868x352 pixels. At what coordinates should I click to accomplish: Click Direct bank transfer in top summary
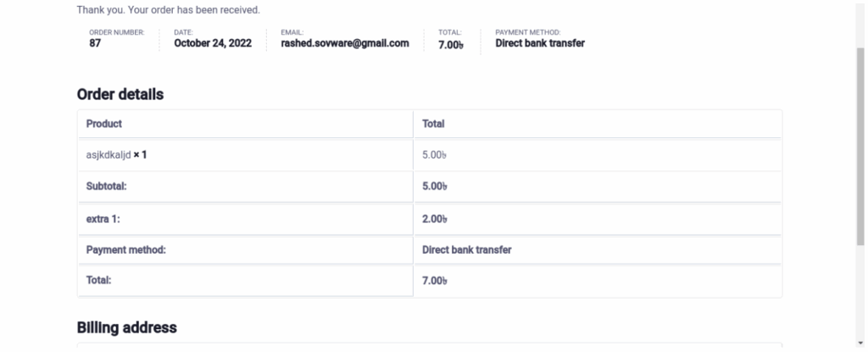(540, 43)
